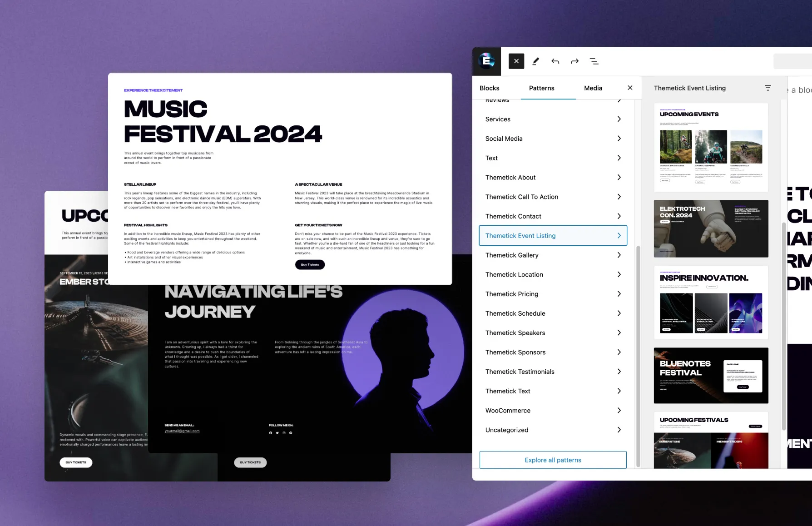The height and width of the screenshot is (526, 812).
Task: Open Uncategorized pattern category
Action: (x=553, y=430)
